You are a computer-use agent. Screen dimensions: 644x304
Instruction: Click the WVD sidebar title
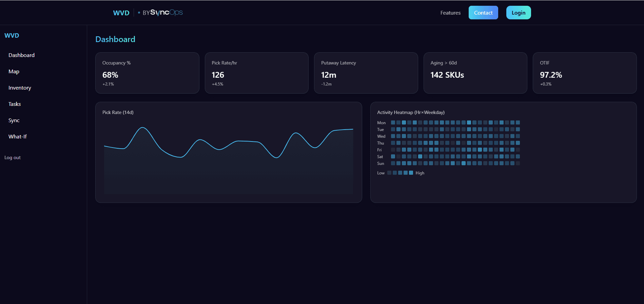12,36
